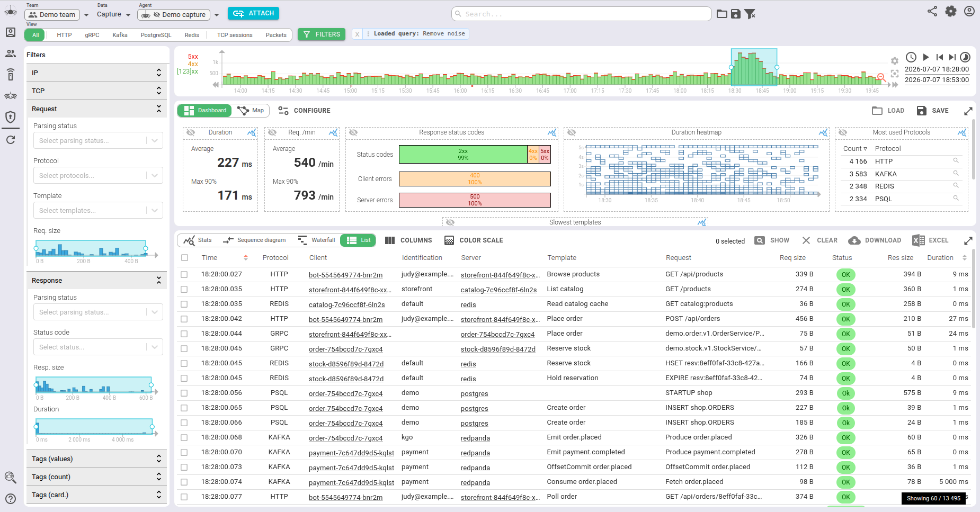Open the Status code select dropdown
The width and height of the screenshot is (980, 512).
pos(98,347)
